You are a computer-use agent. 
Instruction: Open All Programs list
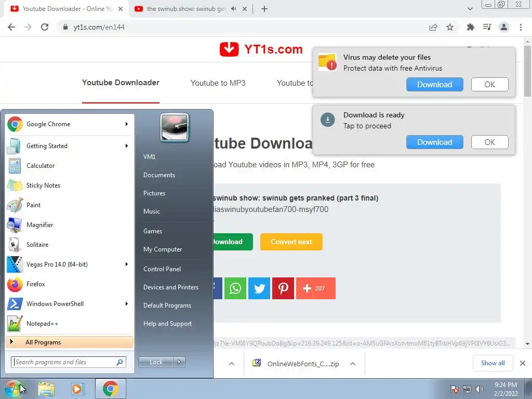(x=70, y=342)
